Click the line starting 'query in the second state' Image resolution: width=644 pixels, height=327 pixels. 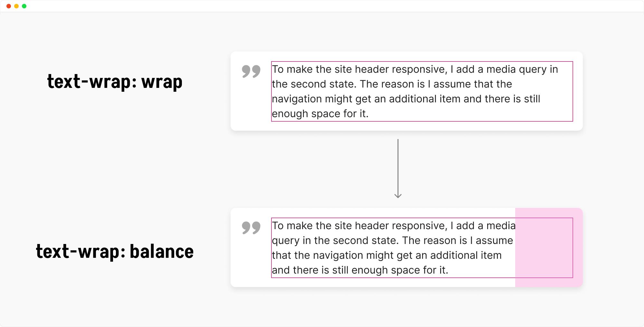393,240
